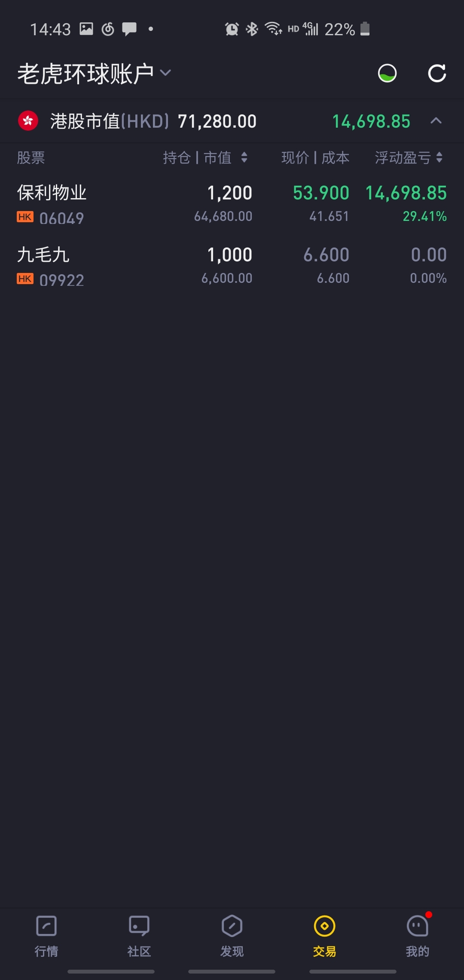This screenshot has height=980, width=464.
Task: Click the 现价|成本 column header
Action: coord(315,158)
